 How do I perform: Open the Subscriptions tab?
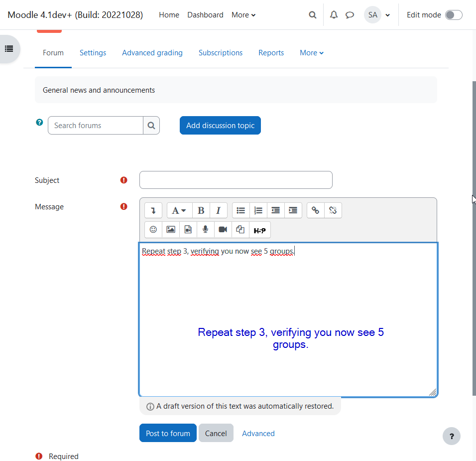tap(221, 53)
